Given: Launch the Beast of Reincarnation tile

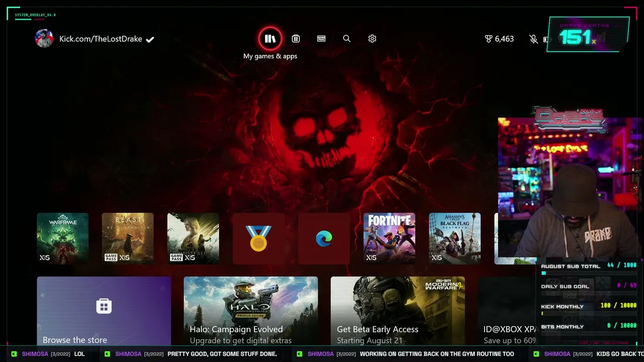Looking at the screenshot, I should click(x=128, y=238).
